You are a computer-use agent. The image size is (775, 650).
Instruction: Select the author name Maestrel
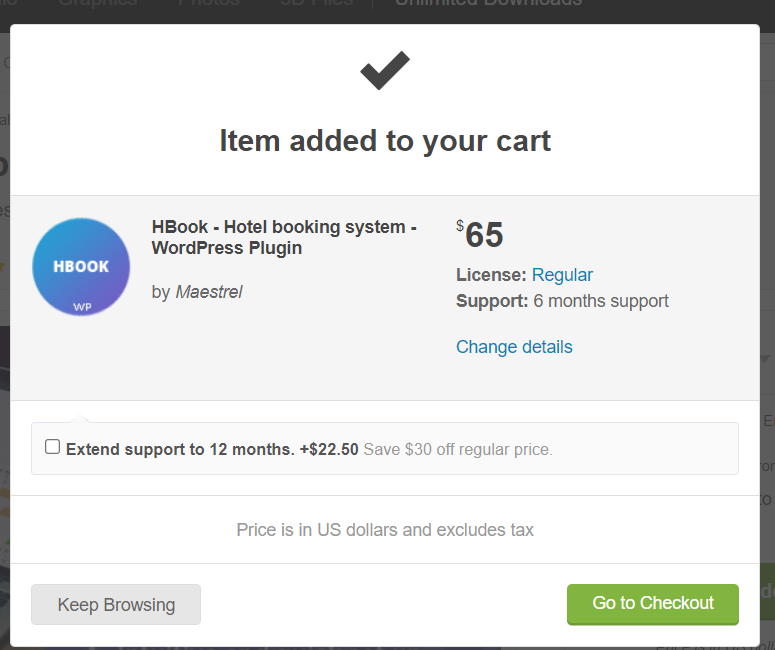click(x=209, y=292)
